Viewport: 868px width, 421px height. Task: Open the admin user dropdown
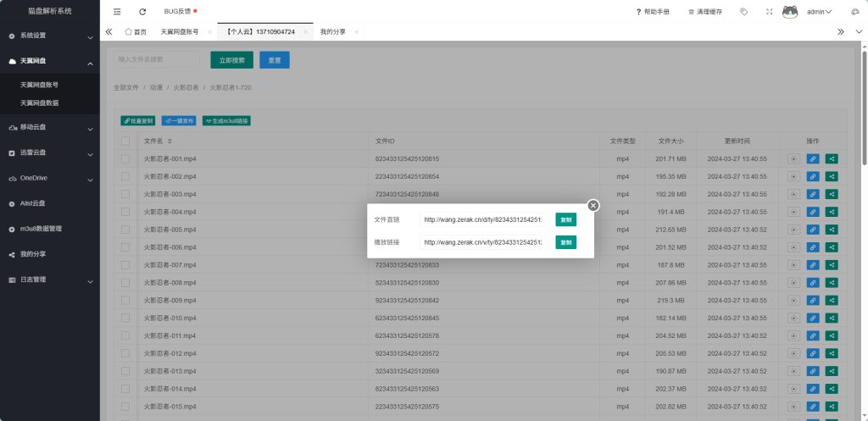click(819, 12)
